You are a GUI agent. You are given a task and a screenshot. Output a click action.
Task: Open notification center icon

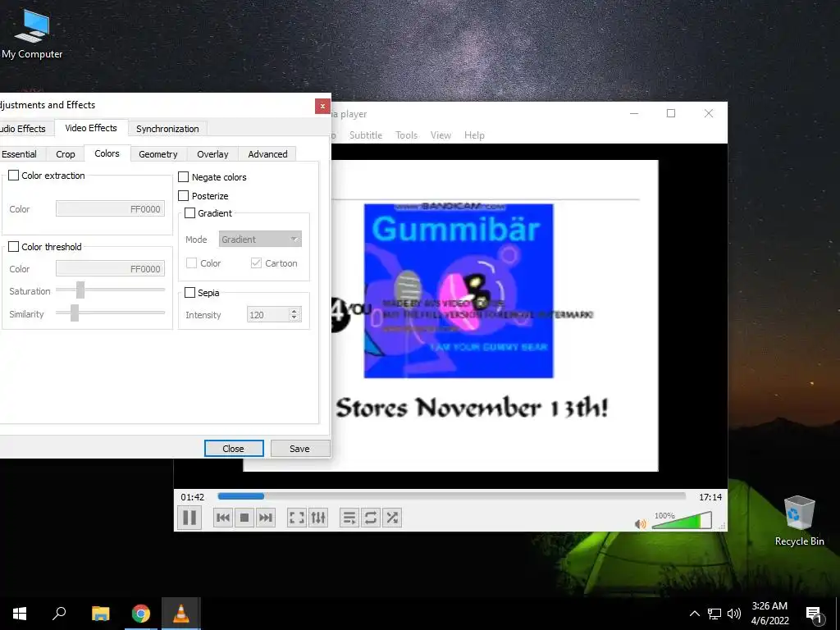click(x=815, y=614)
